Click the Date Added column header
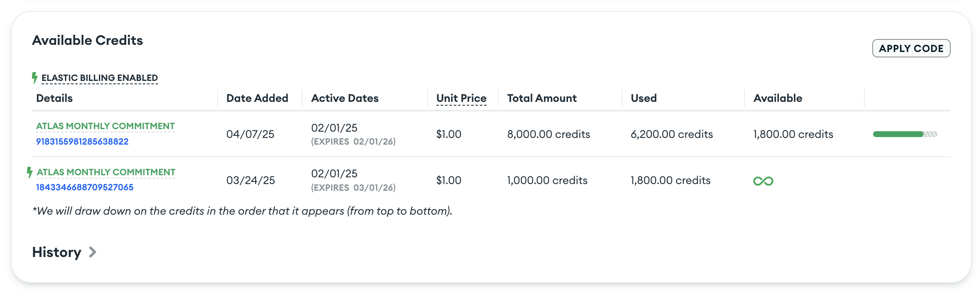The width and height of the screenshot is (980, 301). (257, 98)
